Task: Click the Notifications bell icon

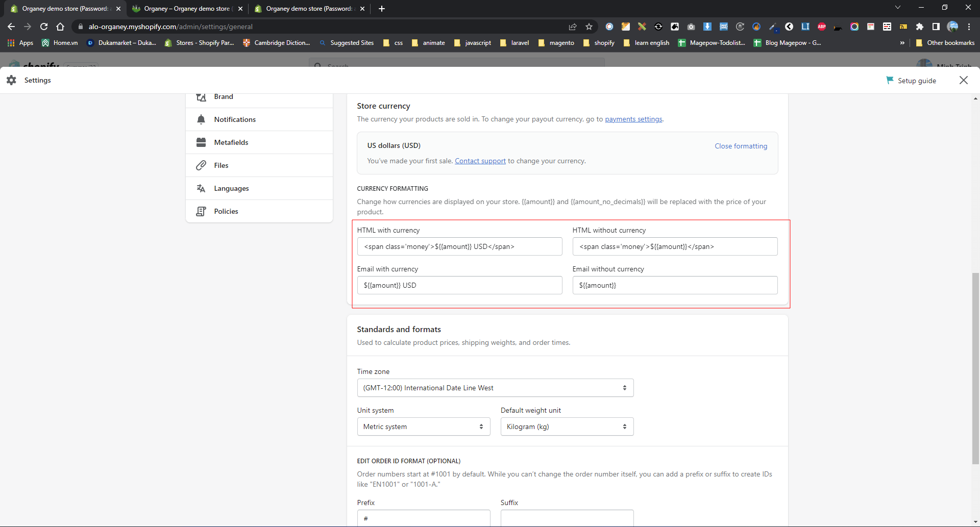Action: coord(201,119)
